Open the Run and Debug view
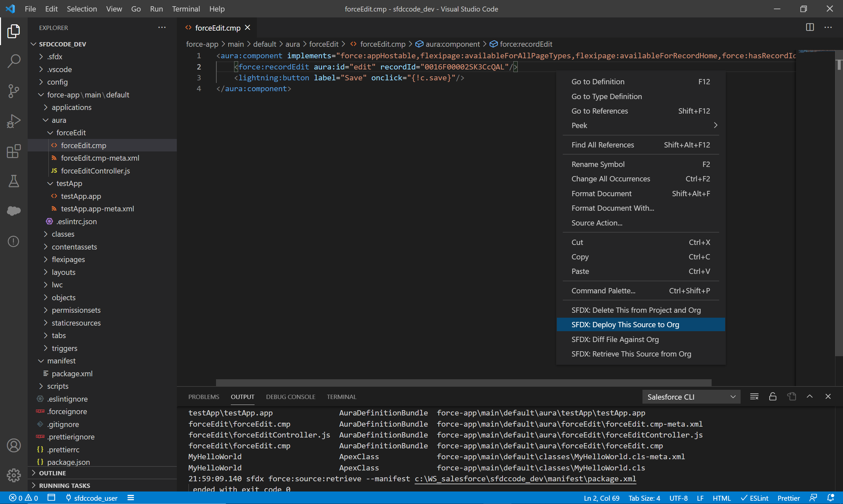The height and width of the screenshot is (504, 843). click(14, 121)
